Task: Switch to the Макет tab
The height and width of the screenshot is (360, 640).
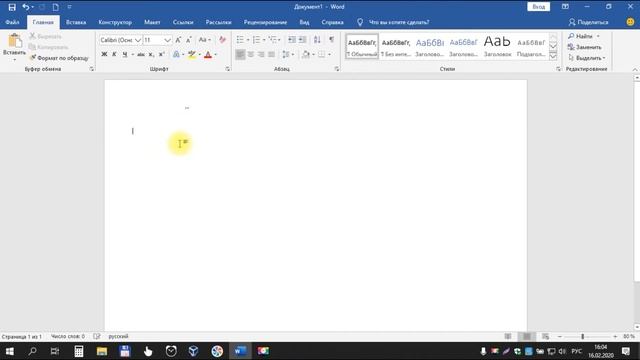Action: pos(152,22)
